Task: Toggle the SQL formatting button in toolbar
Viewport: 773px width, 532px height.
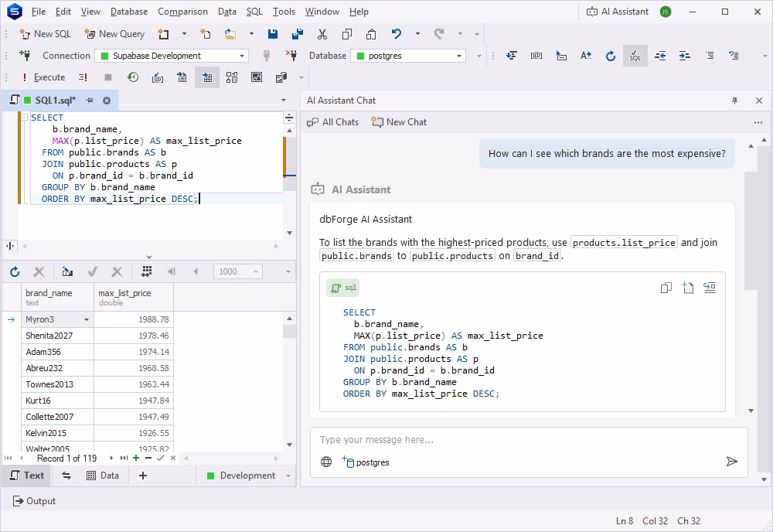Action: (635, 56)
